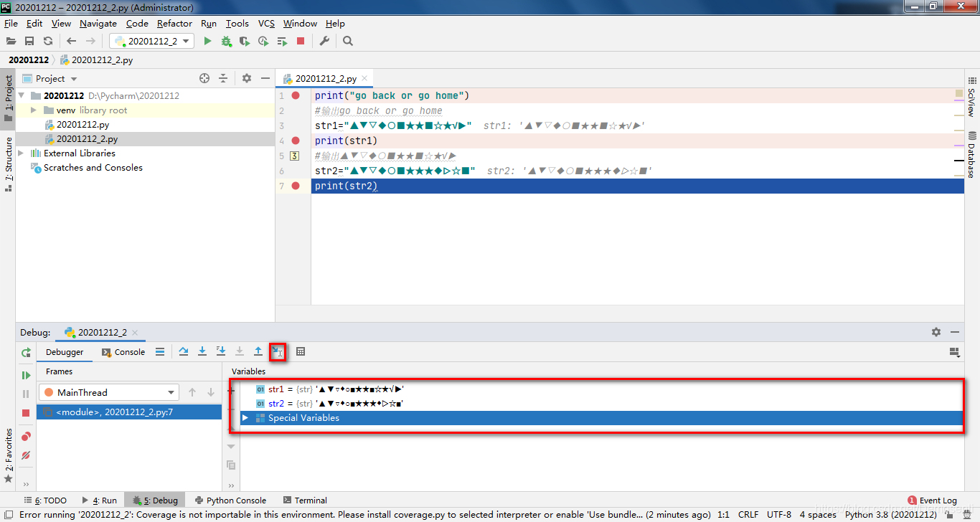Stop debugging from debug sidebar
980x522 pixels.
26,412
